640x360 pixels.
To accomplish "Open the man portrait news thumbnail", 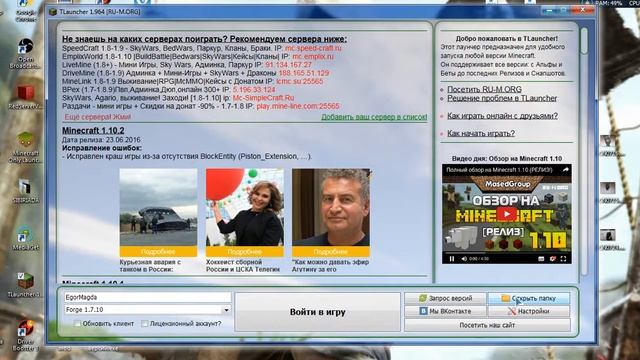I will point(331,207).
